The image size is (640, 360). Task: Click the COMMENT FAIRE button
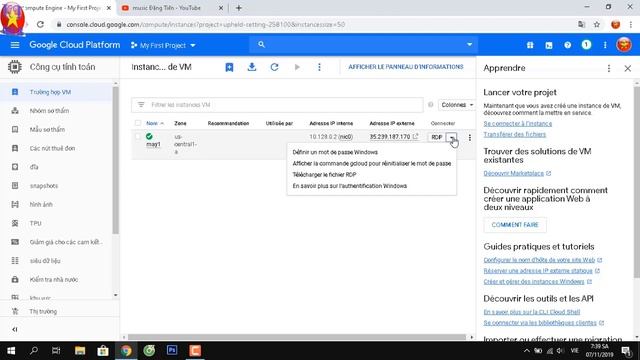point(515,225)
